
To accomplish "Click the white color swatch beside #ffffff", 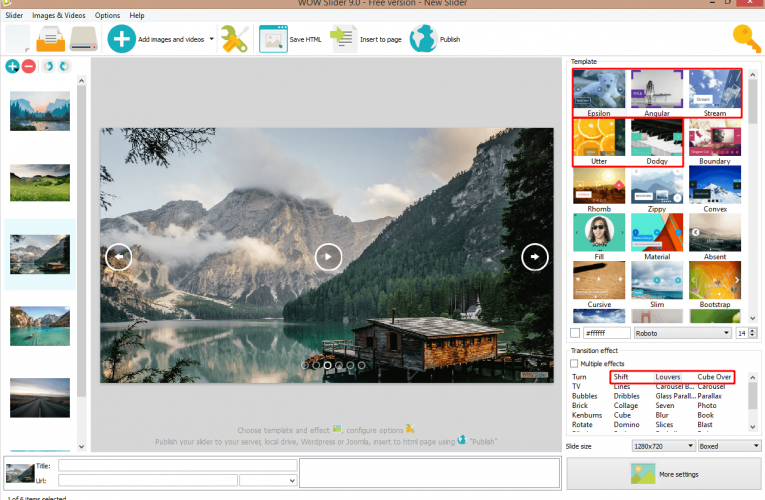I will (575, 333).
